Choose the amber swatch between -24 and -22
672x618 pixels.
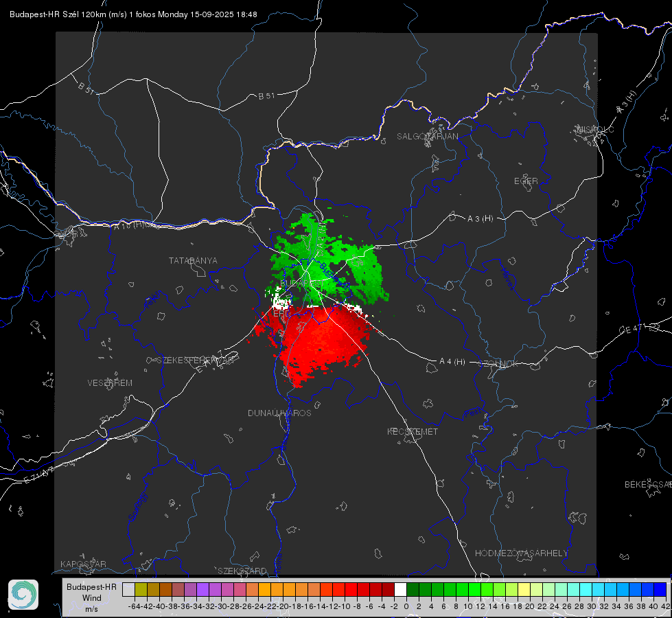coord(264,589)
